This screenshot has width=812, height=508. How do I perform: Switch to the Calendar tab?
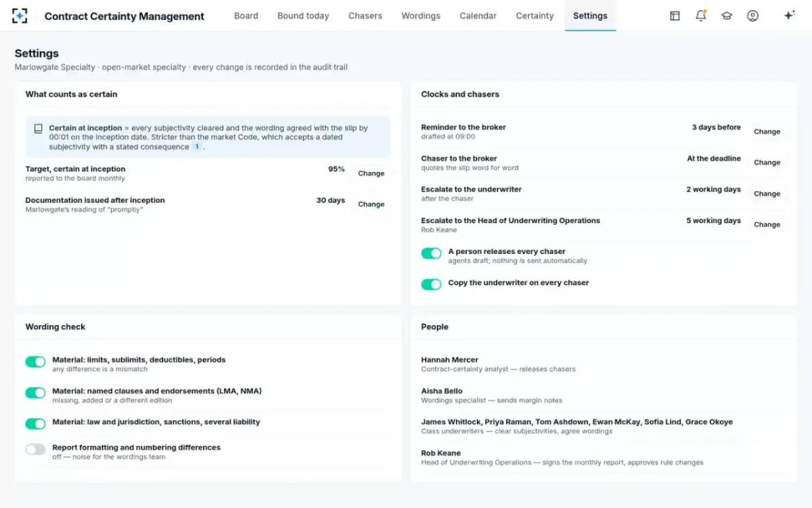pos(478,16)
